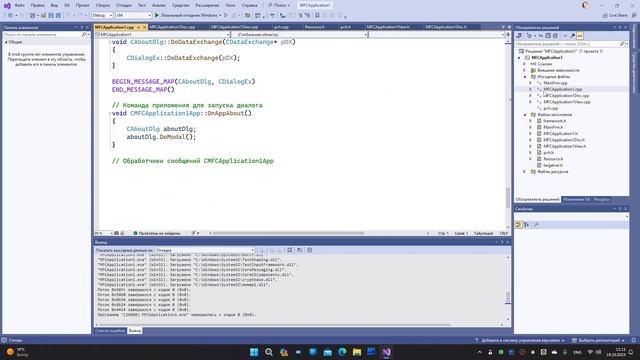
Task: Click Show All Files icon in Solution Explorer
Action: click(x=555, y=36)
